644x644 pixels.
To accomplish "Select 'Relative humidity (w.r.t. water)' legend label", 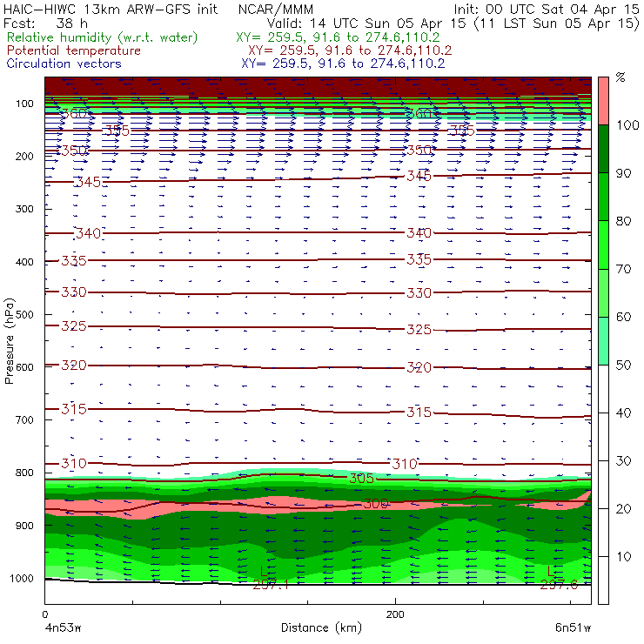I will click(x=103, y=37).
